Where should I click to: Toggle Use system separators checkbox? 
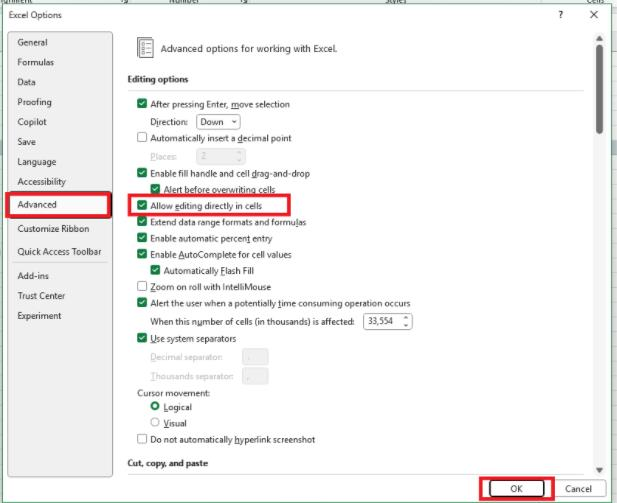142,338
